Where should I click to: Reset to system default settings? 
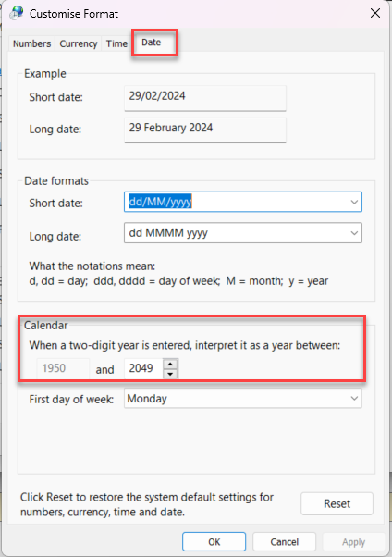(x=337, y=503)
